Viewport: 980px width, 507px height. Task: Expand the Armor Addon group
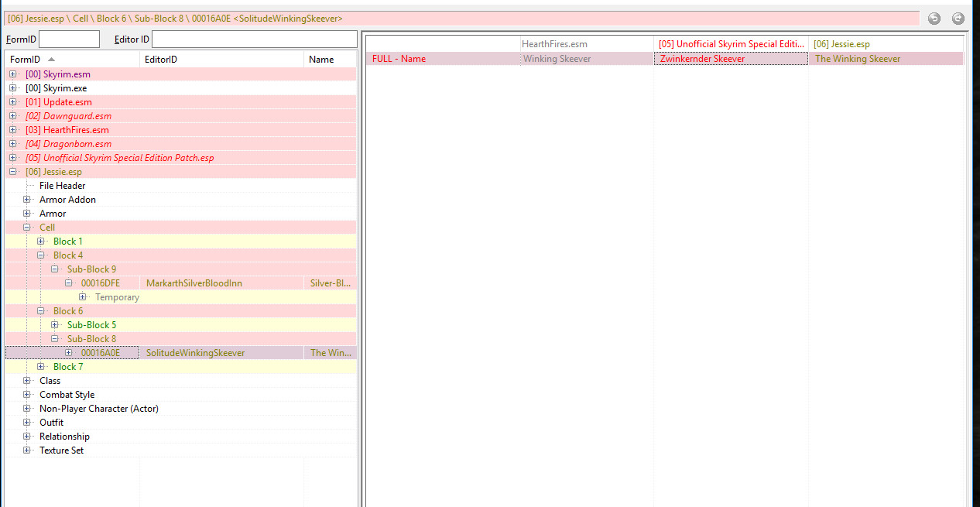pos(26,200)
